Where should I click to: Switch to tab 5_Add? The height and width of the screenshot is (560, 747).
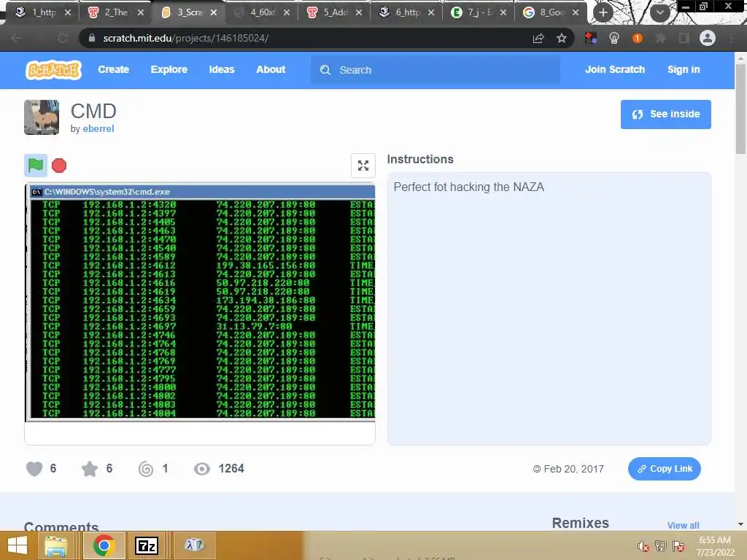click(335, 12)
